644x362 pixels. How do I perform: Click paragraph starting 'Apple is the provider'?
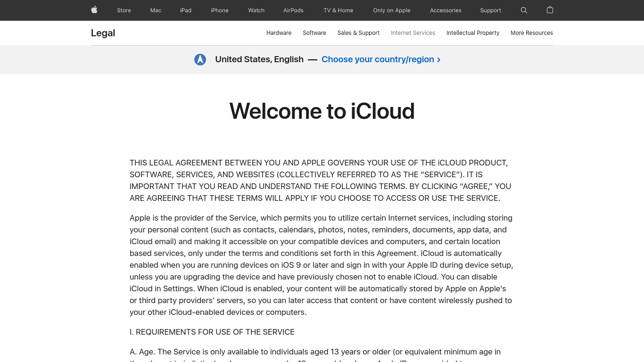(x=322, y=265)
